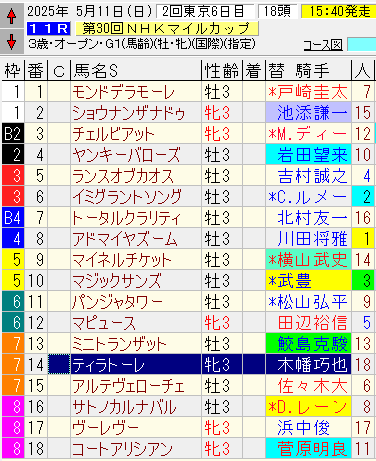Viewport: 376px width, 461px height.
Task: Select horse ヴーレヴー
Action: click(x=136, y=428)
